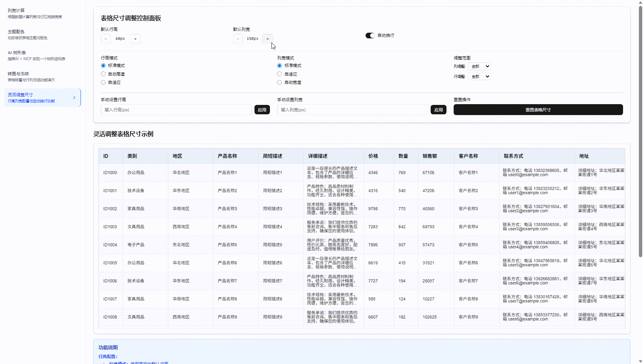Click cell ID1004 in the table
The image size is (643, 364).
tap(111, 245)
